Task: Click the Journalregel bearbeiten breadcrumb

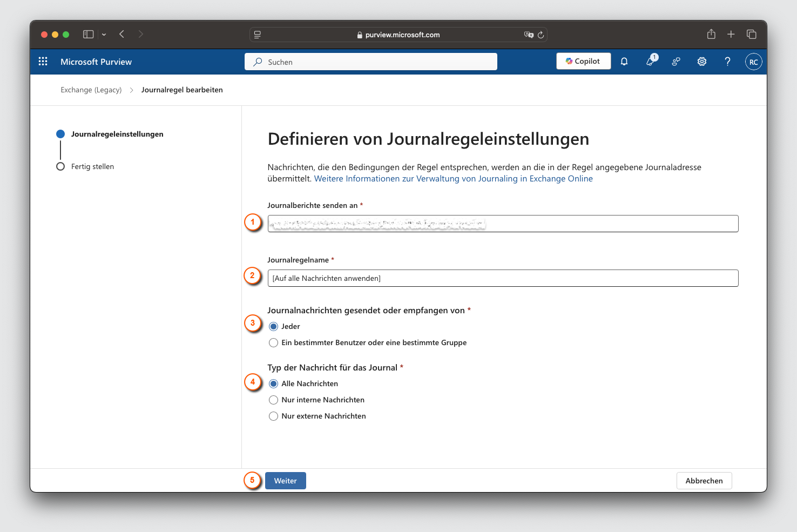Action: 182,90
